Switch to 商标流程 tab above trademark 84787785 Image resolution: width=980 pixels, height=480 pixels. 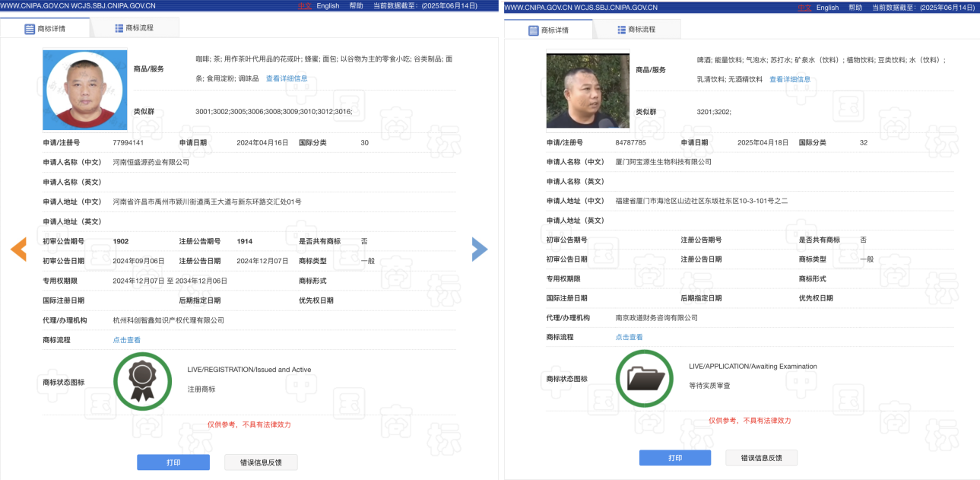coord(636,30)
